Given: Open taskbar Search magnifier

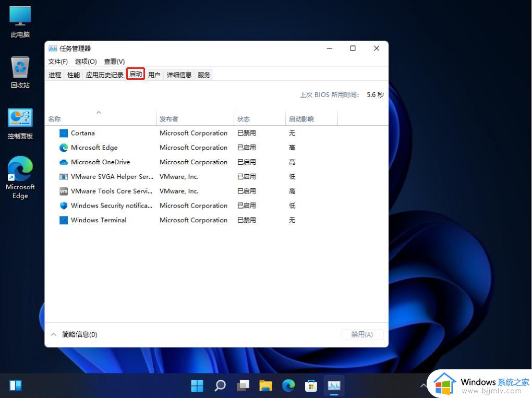Looking at the screenshot, I should tap(220, 385).
